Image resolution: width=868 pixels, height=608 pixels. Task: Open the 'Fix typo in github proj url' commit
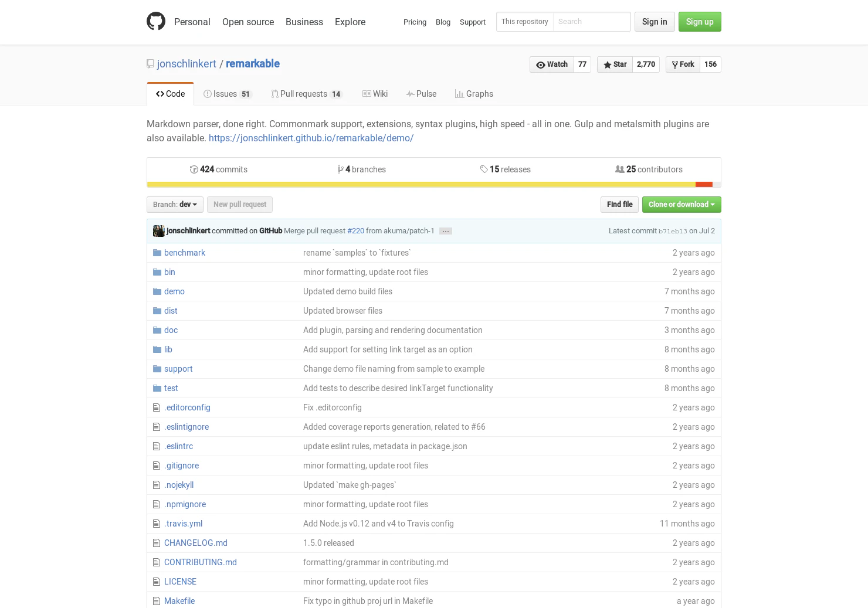368,601
